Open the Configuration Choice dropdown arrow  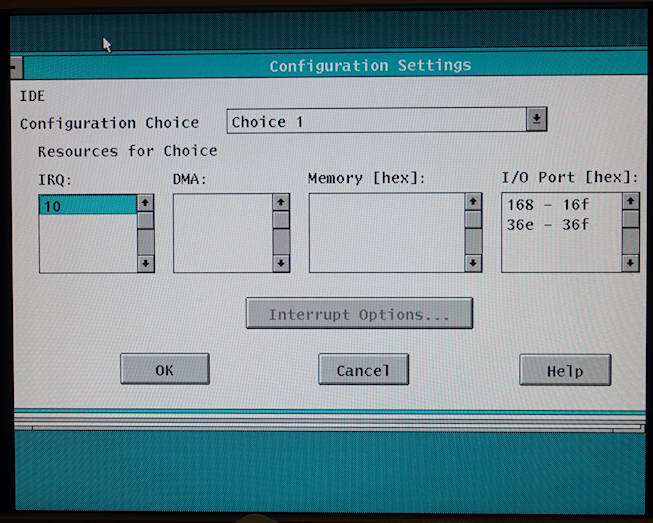536,120
